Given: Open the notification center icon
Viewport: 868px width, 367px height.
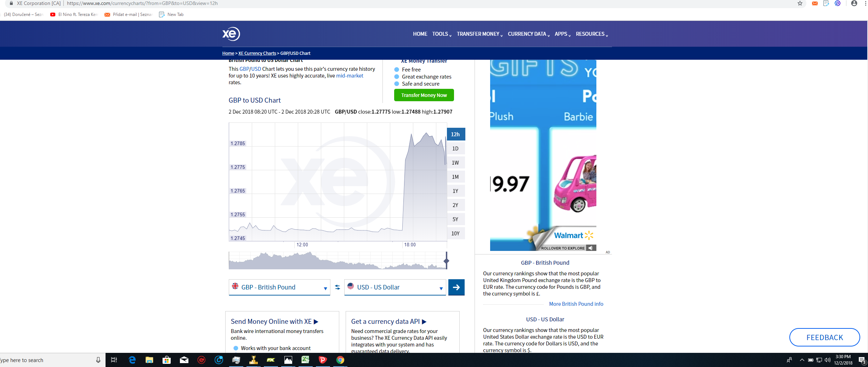Looking at the screenshot, I should (862, 360).
